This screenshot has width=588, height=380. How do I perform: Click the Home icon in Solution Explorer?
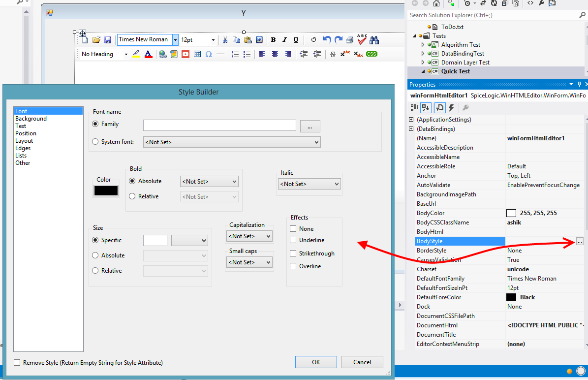tap(436, 3)
